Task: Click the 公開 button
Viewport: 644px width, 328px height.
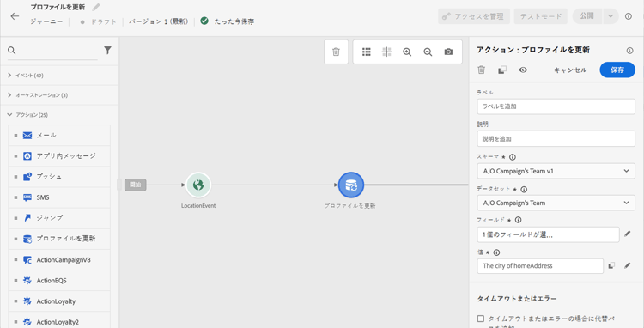Action: tap(587, 16)
